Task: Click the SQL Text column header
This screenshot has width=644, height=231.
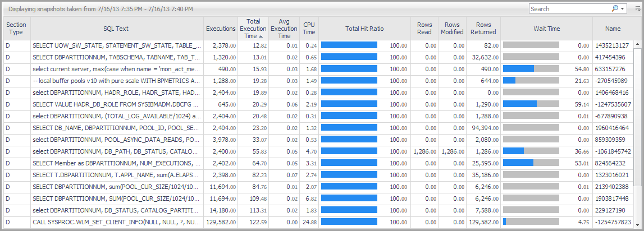Action: tap(116, 28)
